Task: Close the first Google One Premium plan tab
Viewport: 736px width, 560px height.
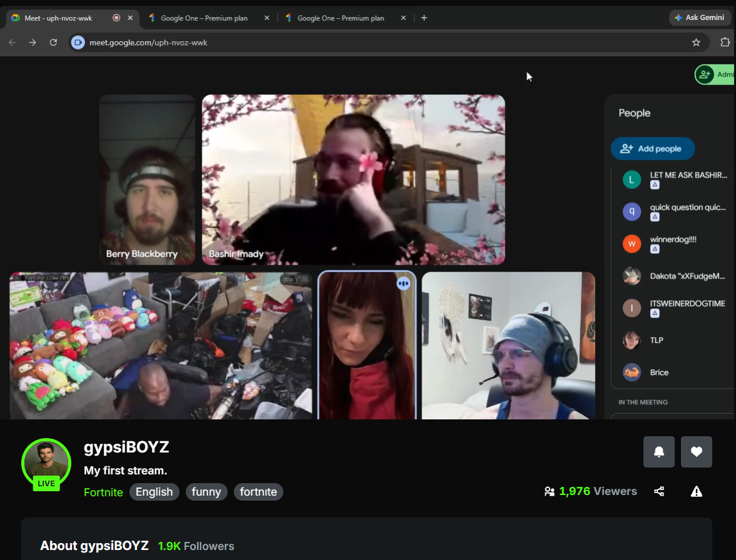Action: coord(267,18)
